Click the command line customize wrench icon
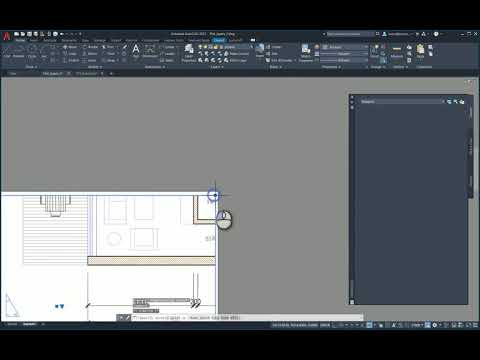 coord(127,318)
